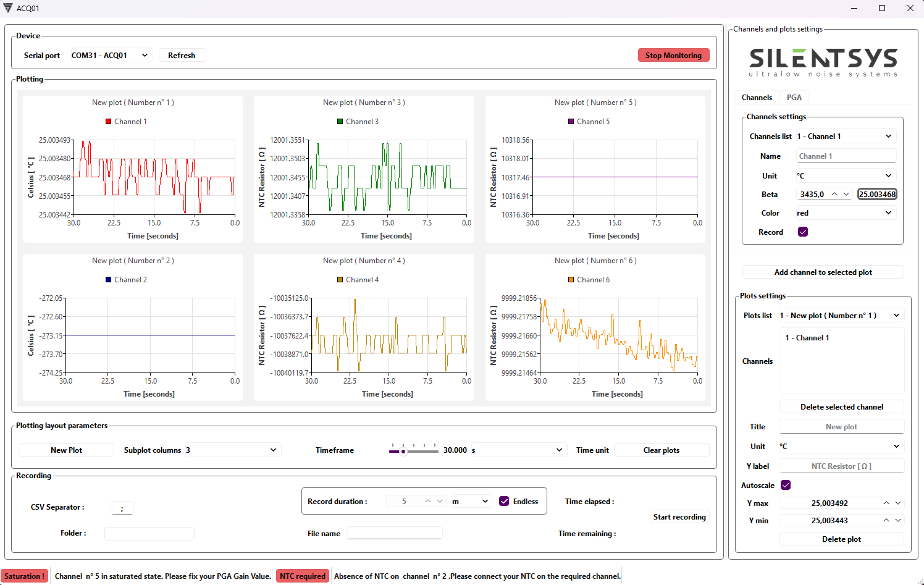This screenshot has width=924, height=585.
Task: Open the channel Unit °C dropdown
Action: [x=845, y=175]
